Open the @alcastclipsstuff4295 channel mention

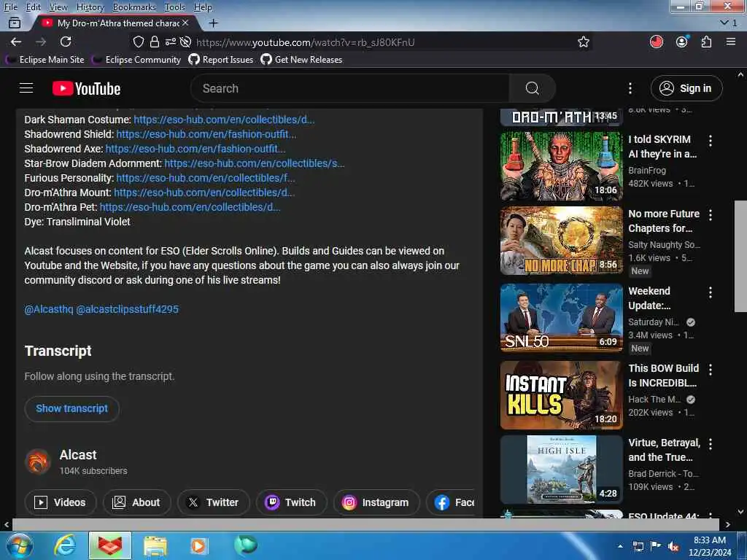(x=127, y=309)
